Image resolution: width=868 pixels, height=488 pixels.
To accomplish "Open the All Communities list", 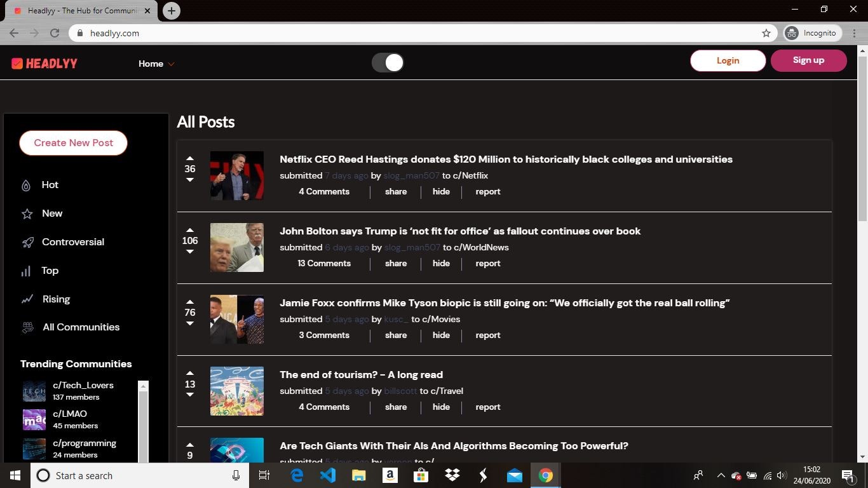I will 81,327.
